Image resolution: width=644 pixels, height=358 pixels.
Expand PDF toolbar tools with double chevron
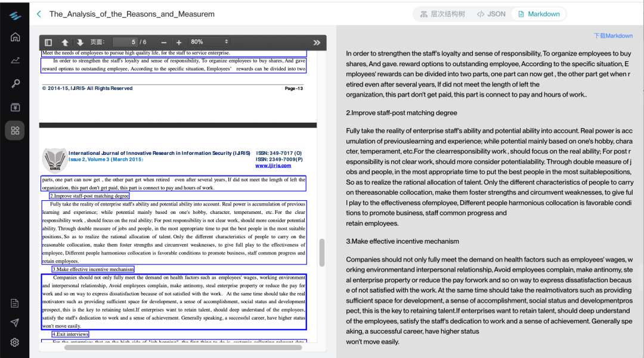pyautogui.click(x=317, y=42)
